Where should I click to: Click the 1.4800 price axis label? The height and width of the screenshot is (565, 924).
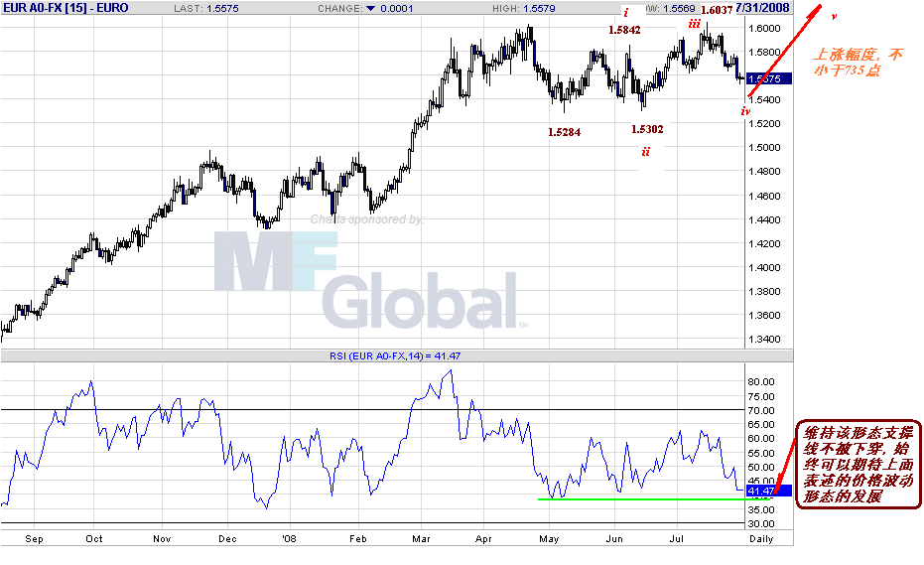(764, 172)
